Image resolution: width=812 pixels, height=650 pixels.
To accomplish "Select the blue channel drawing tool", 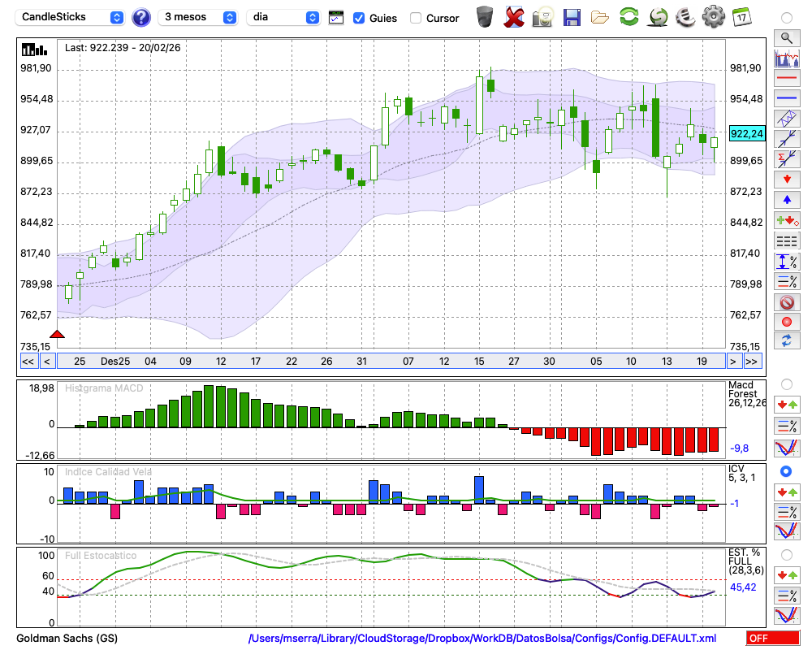I will point(787,119).
